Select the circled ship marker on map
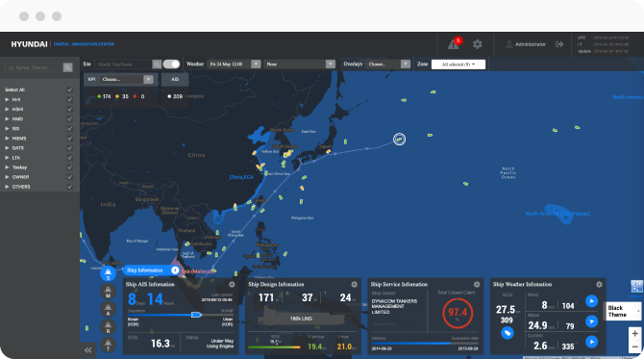 399,140
